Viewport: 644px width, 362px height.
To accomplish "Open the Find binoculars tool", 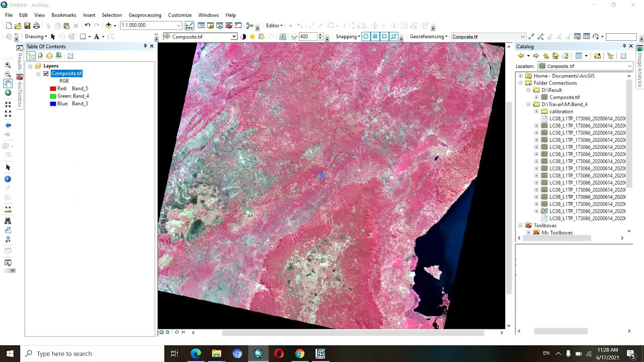I will tap(8, 221).
